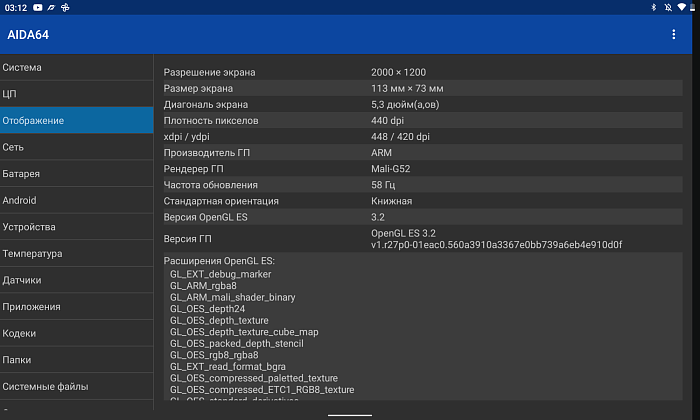Tap the muted notifications bell icon
This screenshot has width=700, height=420.
tap(668, 7)
